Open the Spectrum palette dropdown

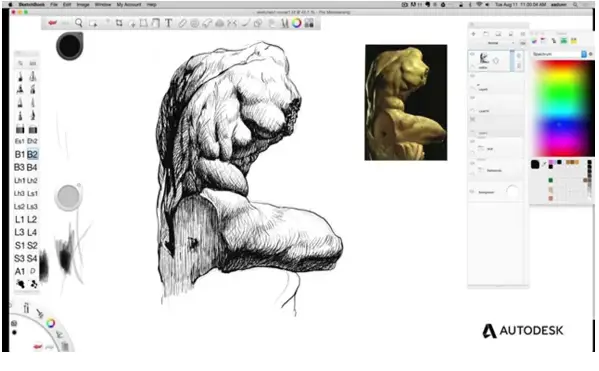pos(560,54)
